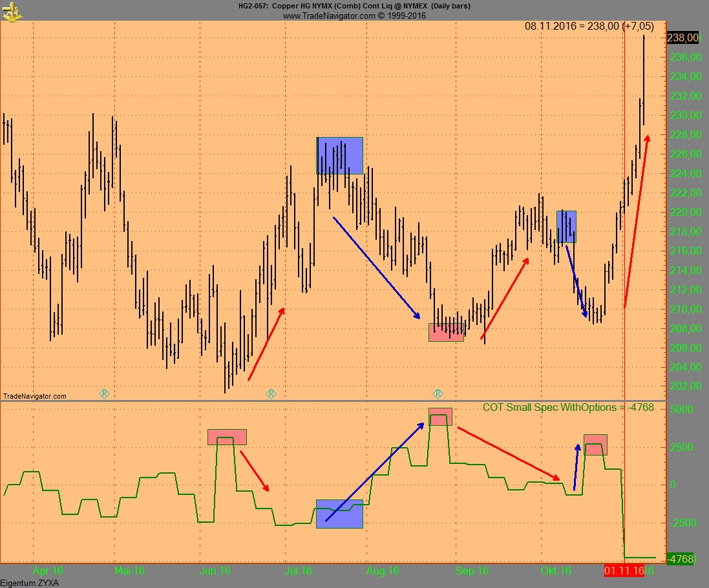Viewport: 709px width, 588px height.
Task: Select the large blue rectangle at July price high
Action: 339,156
